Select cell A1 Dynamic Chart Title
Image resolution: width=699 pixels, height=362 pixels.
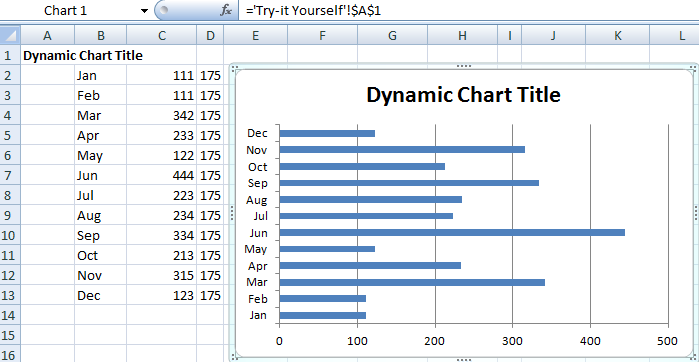point(83,55)
